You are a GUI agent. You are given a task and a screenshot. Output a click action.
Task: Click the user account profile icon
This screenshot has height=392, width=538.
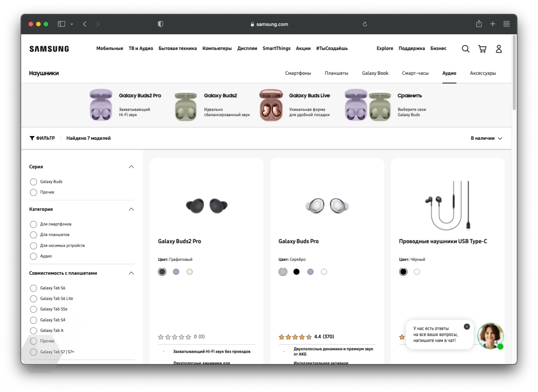click(499, 49)
